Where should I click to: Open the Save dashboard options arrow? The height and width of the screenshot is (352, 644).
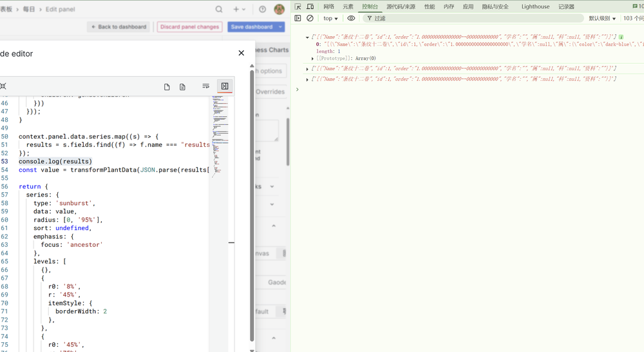(x=281, y=26)
